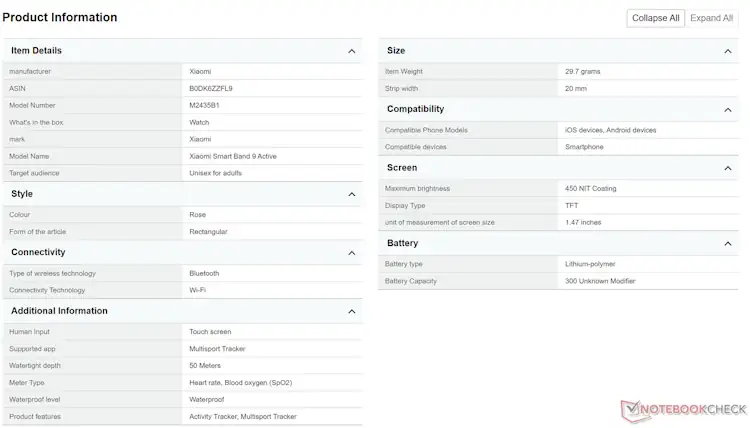Click the ASIN value B0DK6ZZFL9

(x=211, y=88)
